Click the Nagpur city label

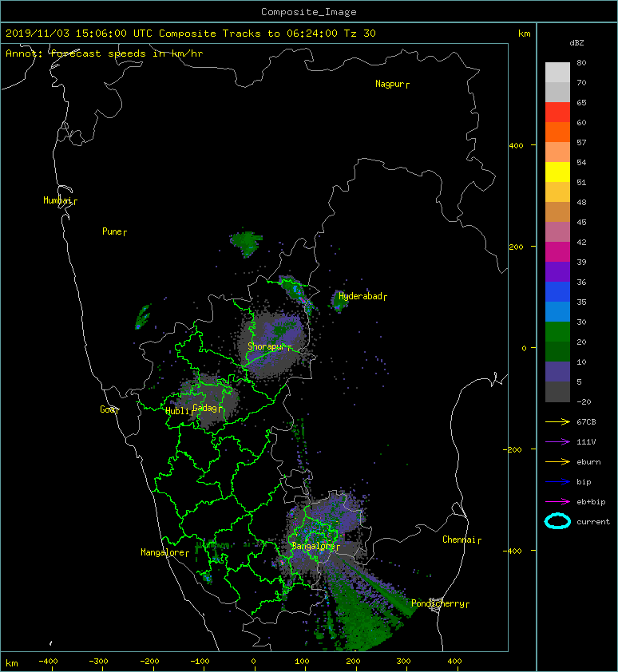(392, 84)
